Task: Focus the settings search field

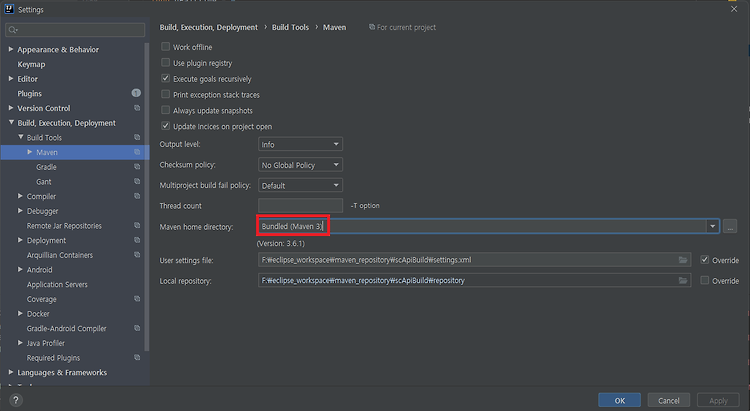Action: point(75,30)
